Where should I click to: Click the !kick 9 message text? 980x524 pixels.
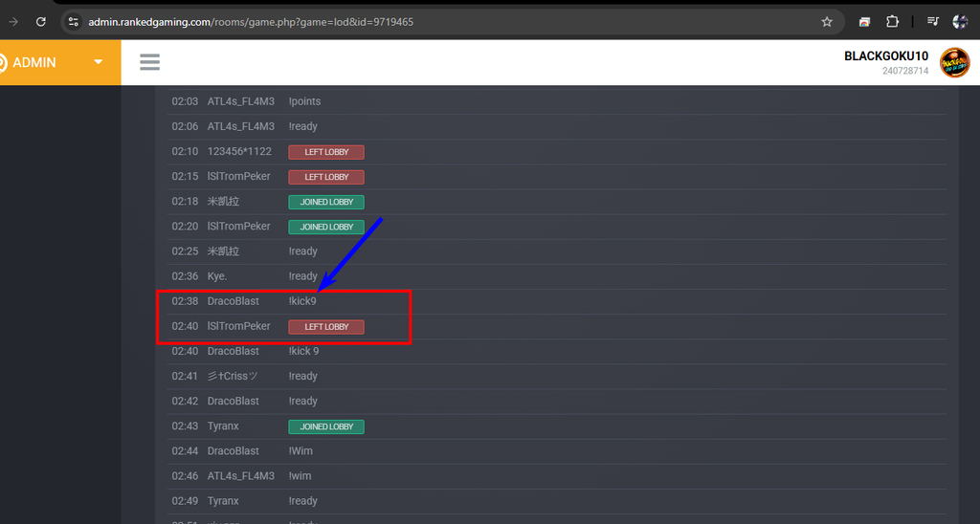tap(303, 351)
